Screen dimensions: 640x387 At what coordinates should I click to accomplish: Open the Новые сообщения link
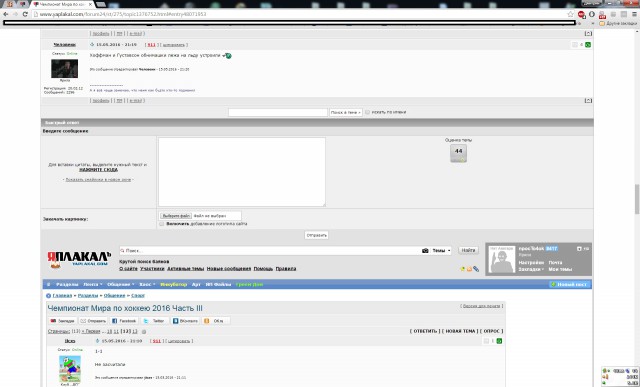pyautogui.click(x=229, y=269)
